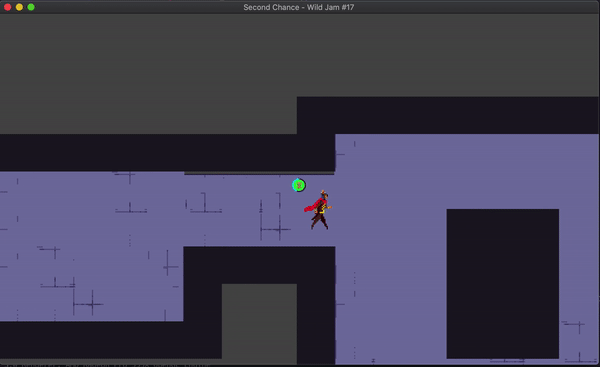
Task: Click the dark ceiling strip above the corridor
Action: [x=167, y=152]
